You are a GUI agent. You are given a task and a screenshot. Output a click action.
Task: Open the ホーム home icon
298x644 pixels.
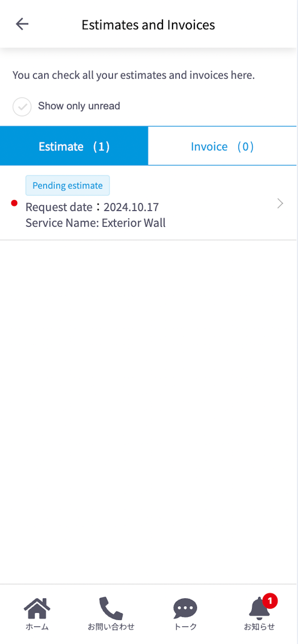tap(37, 608)
